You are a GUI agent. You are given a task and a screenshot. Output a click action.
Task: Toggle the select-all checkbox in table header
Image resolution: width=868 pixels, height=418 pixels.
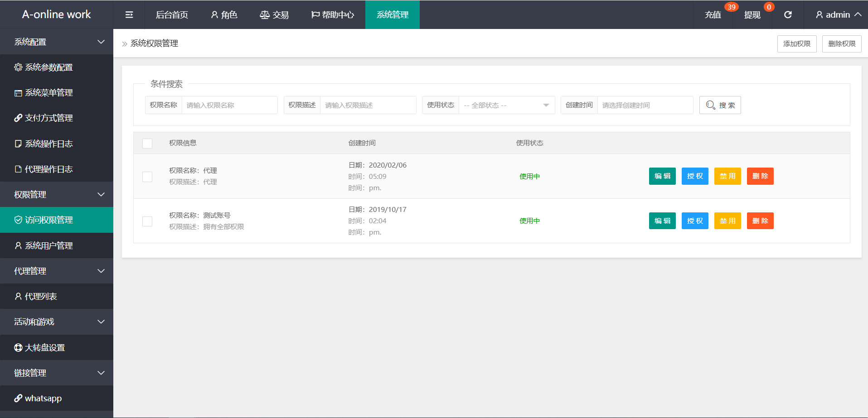147,144
